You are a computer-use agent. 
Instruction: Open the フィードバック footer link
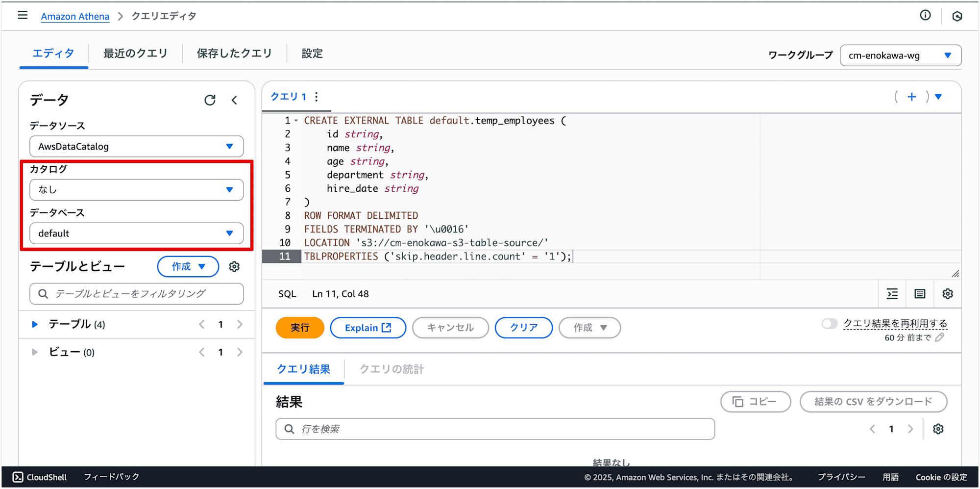(112, 477)
